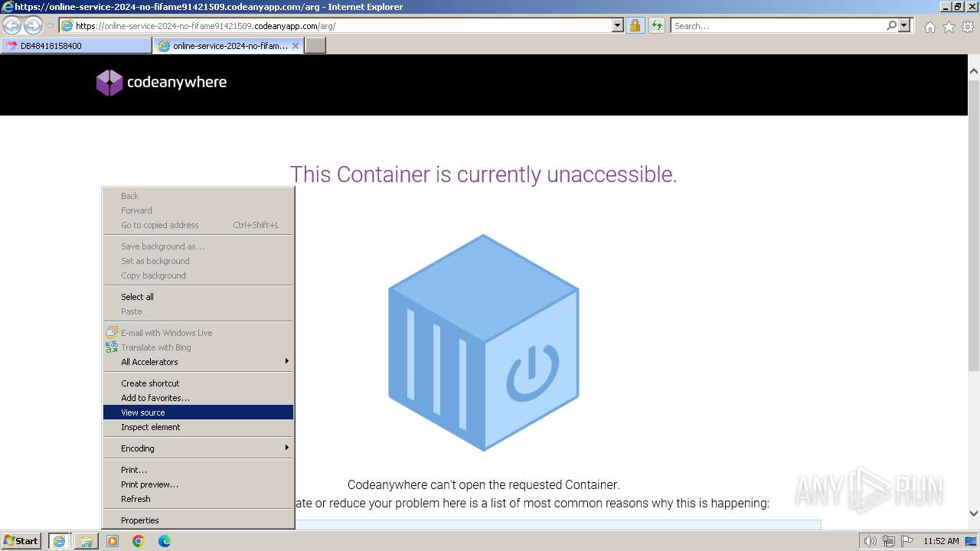Switch to the DB48418158400 tab

(77, 46)
